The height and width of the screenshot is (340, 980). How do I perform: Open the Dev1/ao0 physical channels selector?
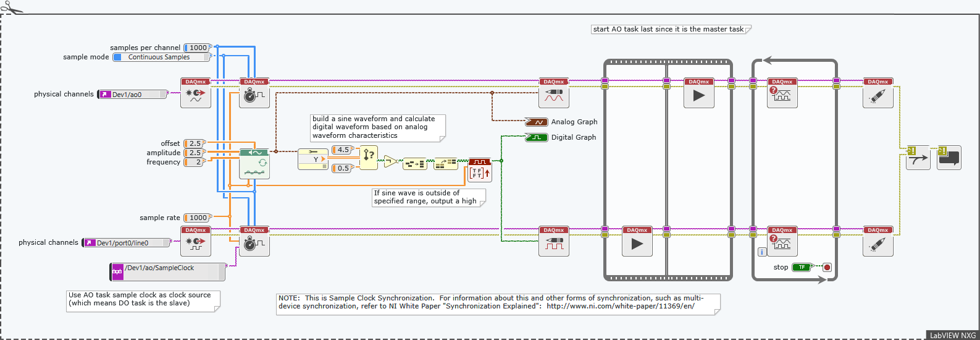[x=133, y=95]
